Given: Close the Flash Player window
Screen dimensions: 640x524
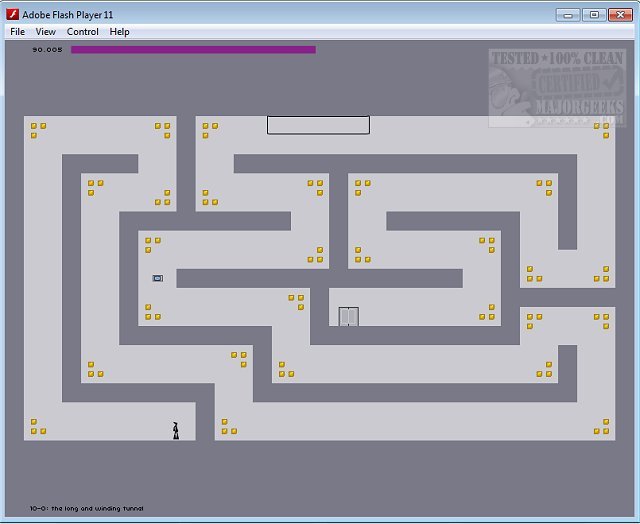Looking at the screenshot, I should point(620,15).
